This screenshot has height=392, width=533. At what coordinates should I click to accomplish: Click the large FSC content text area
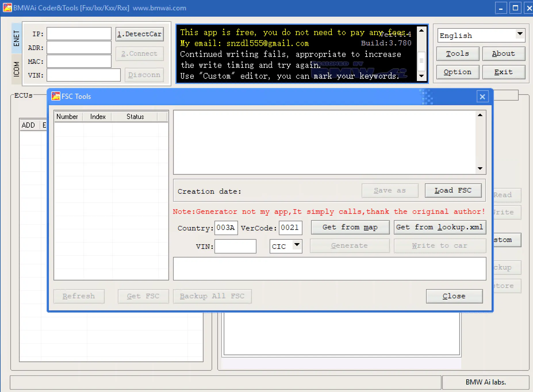325,142
